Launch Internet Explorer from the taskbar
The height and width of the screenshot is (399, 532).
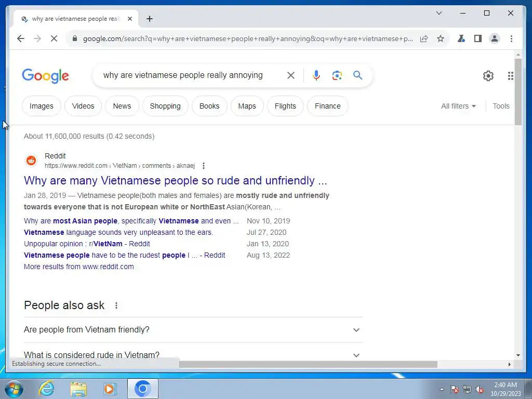(46, 388)
